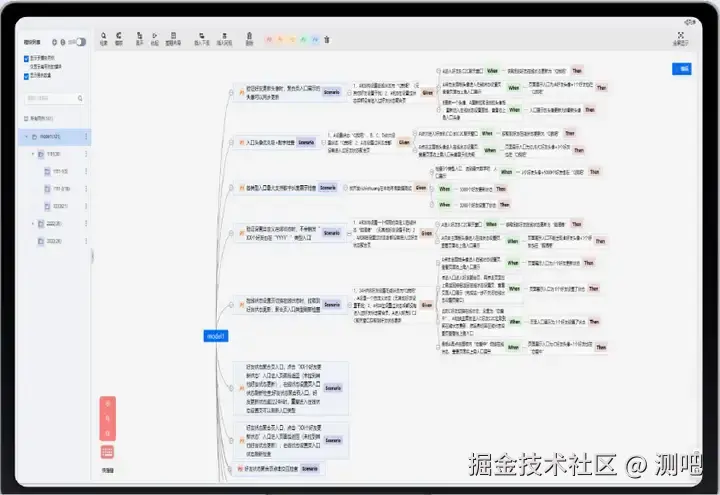Expand the second subfolder under model1

33,224
